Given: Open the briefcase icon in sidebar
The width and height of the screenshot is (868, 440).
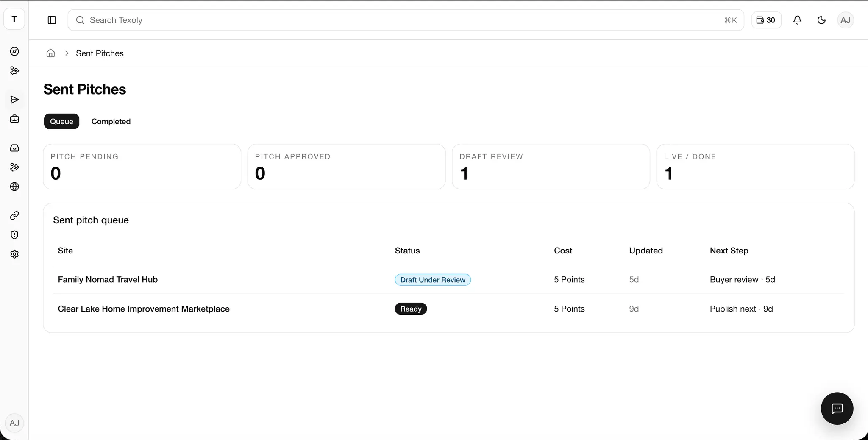Looking at the screenshot, I should click(x=14, y=119).
